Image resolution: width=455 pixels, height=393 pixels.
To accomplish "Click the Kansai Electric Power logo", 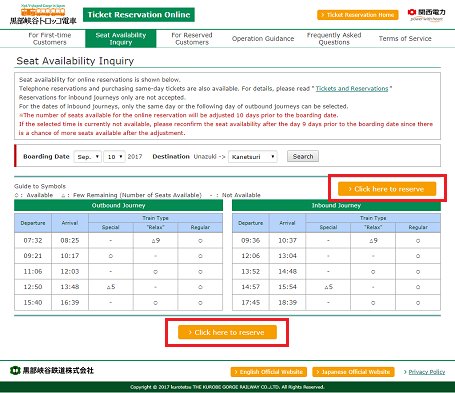I will pos(426,15).
